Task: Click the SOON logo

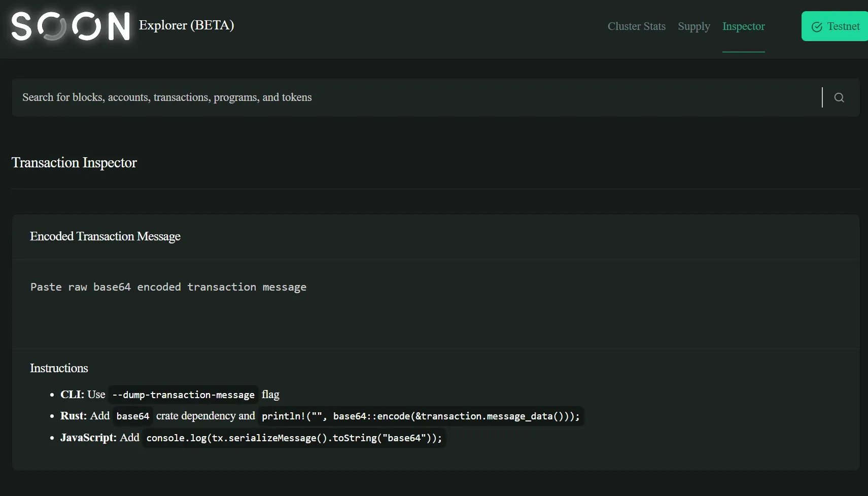Action: pos(71,26)
